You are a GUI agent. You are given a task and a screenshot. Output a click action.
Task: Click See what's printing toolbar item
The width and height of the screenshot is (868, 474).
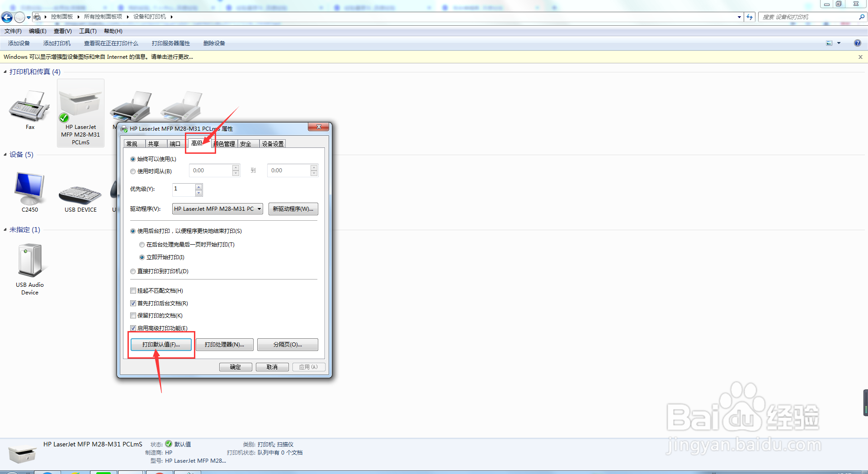[x=111, y=43]
